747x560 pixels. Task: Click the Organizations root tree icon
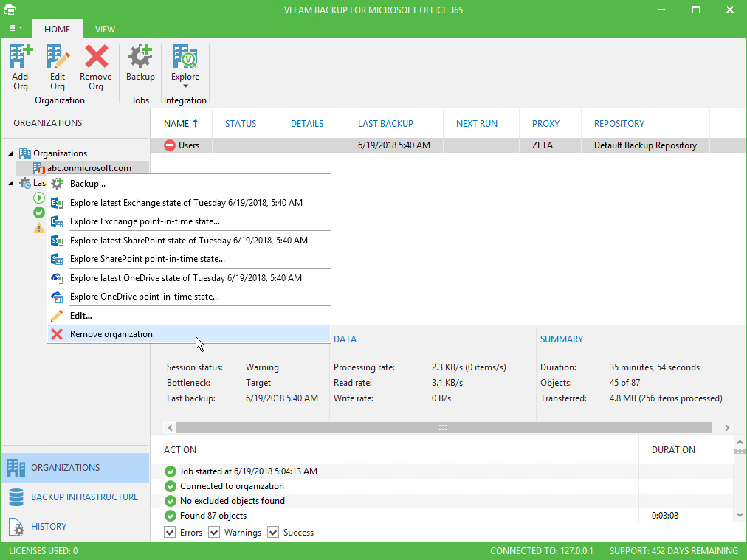pyautogui.click(x=25, y=153)
